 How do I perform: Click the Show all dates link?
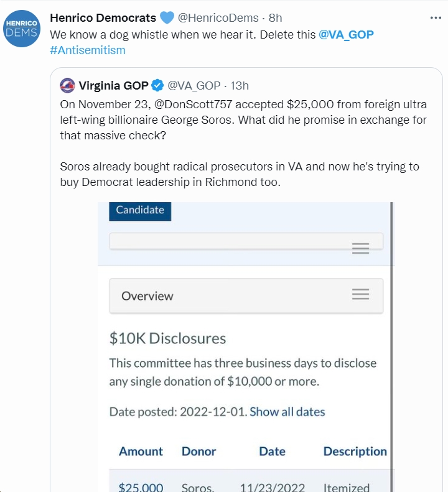287,412
